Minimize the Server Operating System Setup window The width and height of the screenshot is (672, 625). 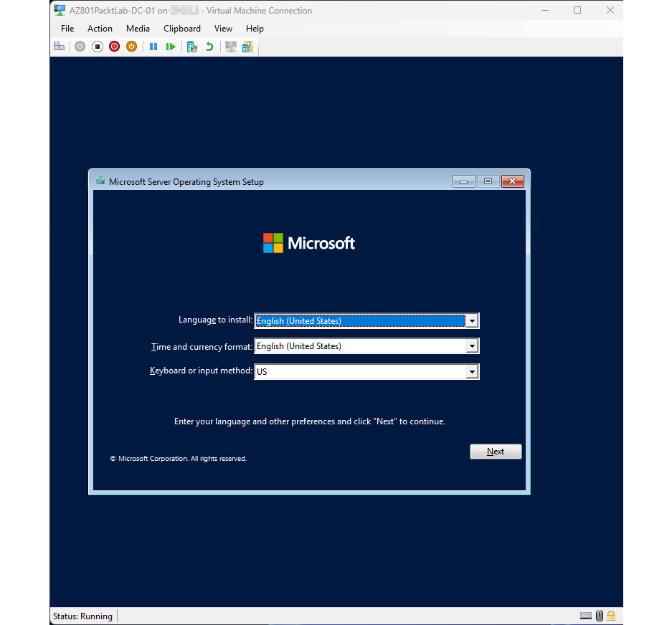[464, 181]
